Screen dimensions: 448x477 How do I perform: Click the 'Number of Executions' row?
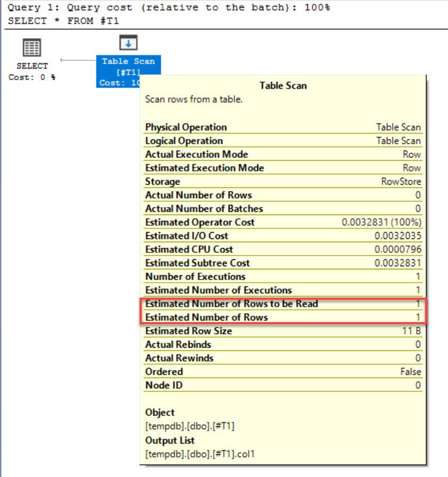(283, 276)
